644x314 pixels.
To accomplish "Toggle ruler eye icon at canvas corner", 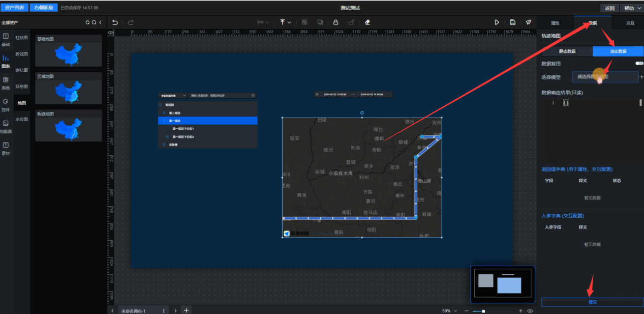I will 110,33.
